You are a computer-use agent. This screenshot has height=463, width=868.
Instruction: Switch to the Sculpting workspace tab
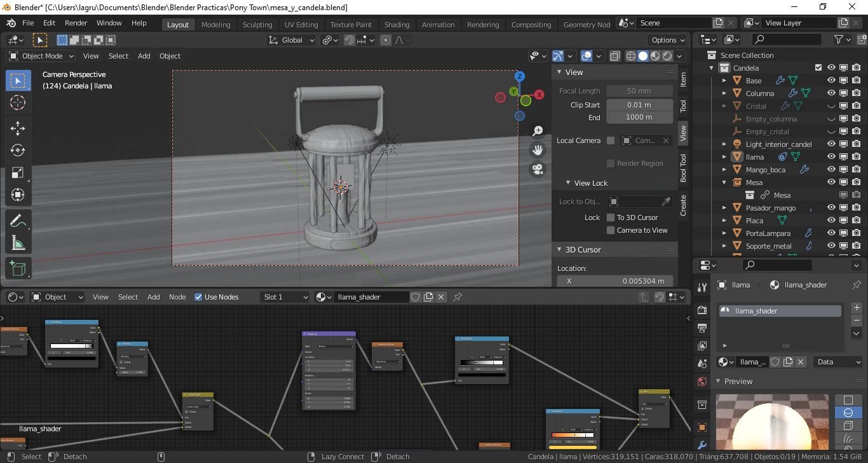[257, 25]
